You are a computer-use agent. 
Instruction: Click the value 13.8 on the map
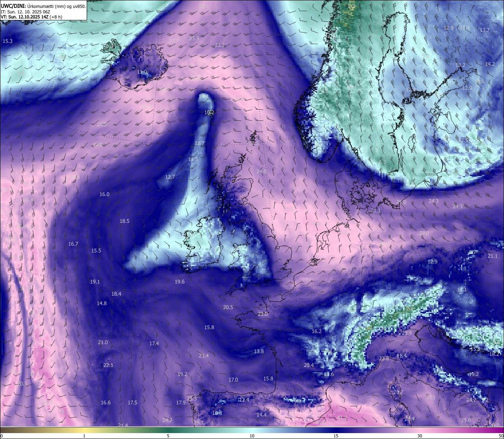point(259,351)
